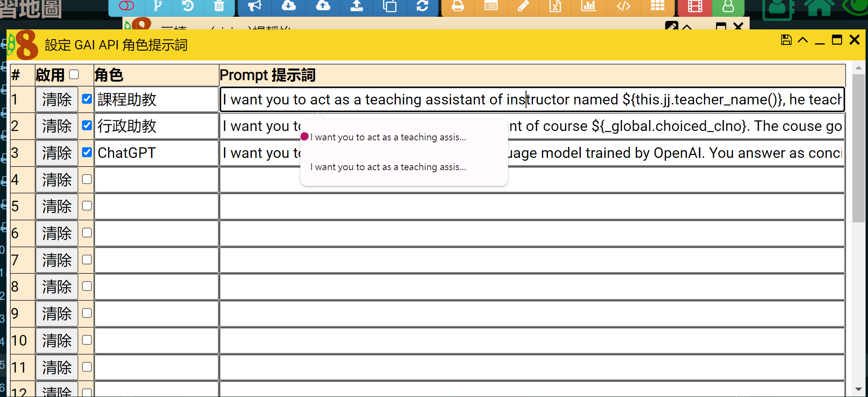Click the trash delete icon
The width and height of the screenshot is (868, 397).
click(x=219, y=6)
